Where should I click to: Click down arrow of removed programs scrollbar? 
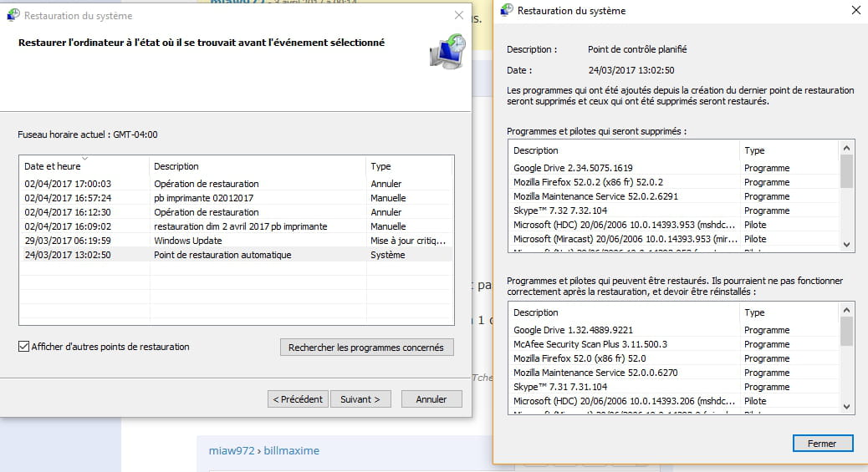point(846,244)
